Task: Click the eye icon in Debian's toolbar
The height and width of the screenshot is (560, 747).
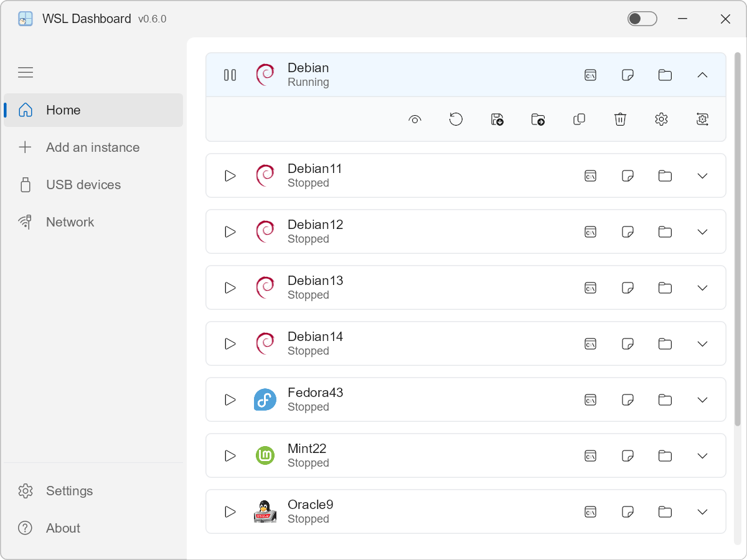Action: [415, 119]
